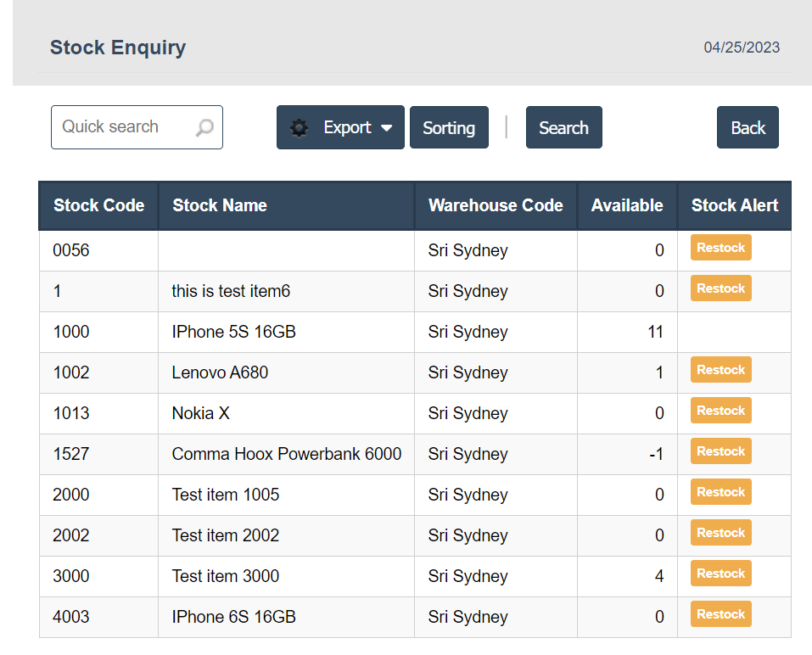Select the Warehouse Code column header
The width and height of the screenshot is (812, 655).
[496, 205]
